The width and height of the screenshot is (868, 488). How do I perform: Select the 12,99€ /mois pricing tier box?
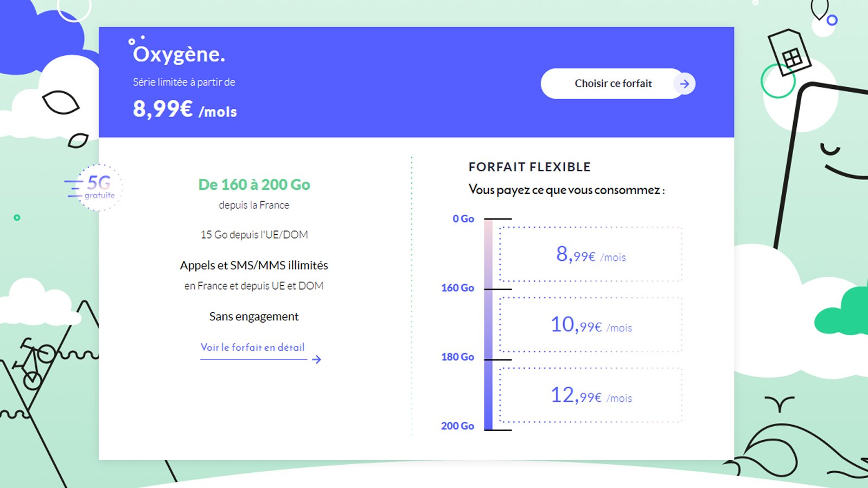pos(591,396)
